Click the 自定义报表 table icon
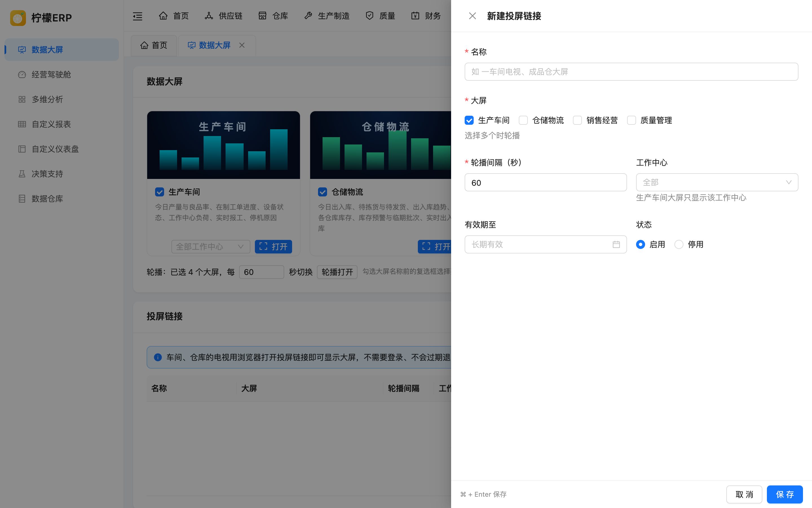The image size is (812, 508). pyautogui.click(x=22, y=124)
